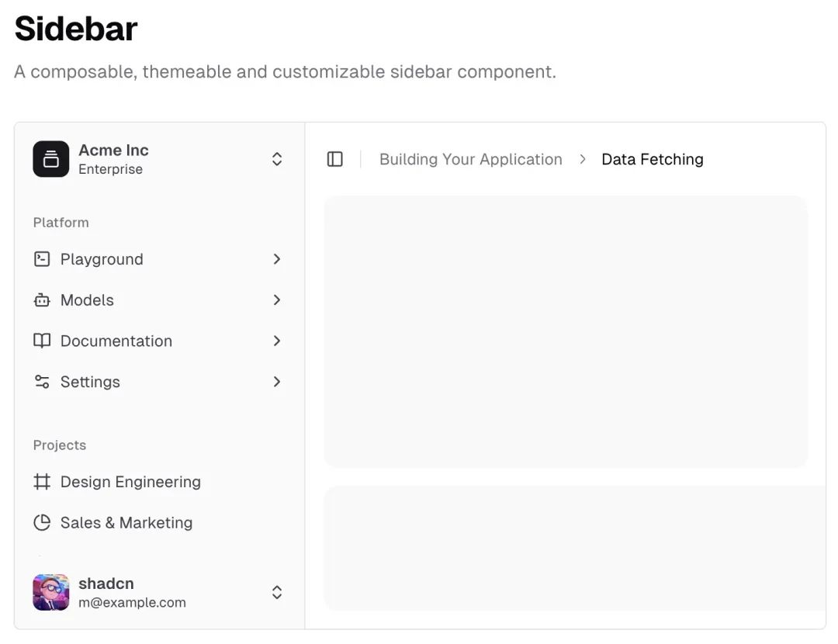Select the Design Engineering project
The width and height of the screenshot is (838, 644).
click(130, 482)
